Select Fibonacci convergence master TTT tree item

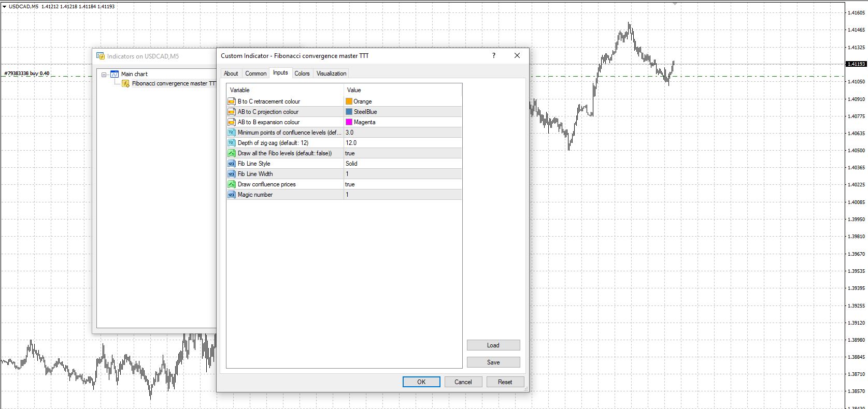coord(174,83)
